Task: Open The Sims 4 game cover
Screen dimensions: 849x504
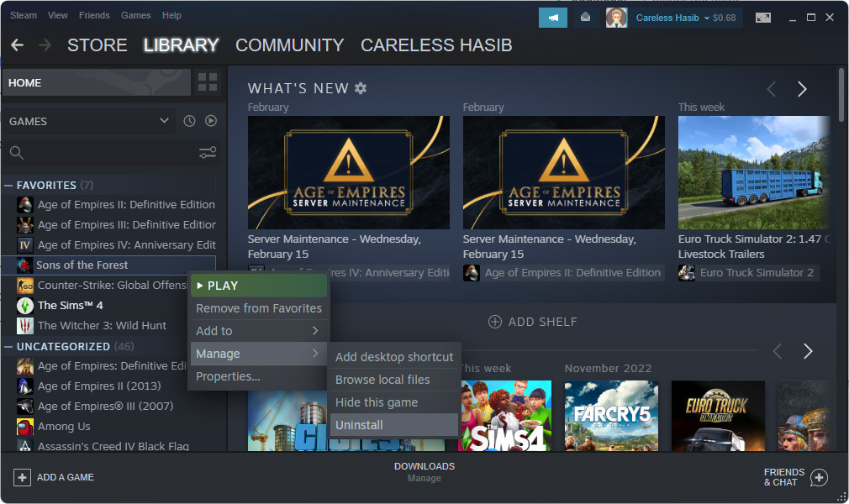Action: point(504,415)
